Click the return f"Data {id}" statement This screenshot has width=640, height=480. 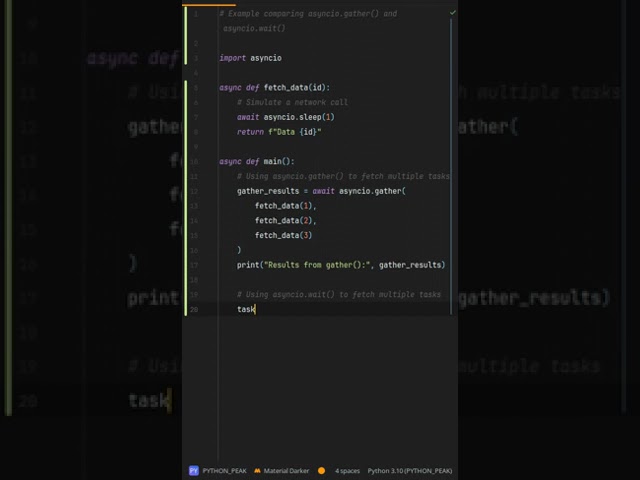click(278, 132)
